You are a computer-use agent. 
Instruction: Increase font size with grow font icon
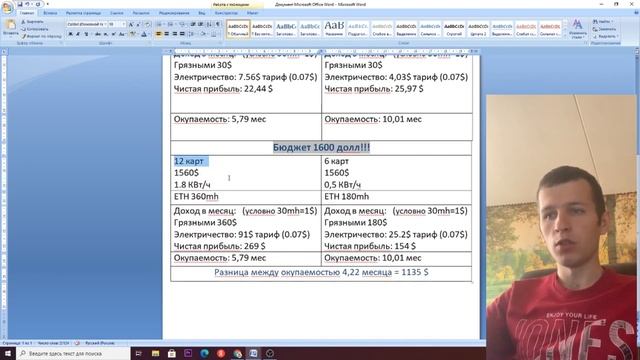click(x=131, y=24)
